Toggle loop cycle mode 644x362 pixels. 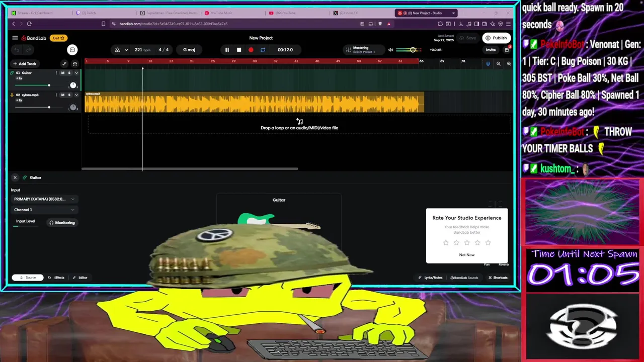[263, 50]
